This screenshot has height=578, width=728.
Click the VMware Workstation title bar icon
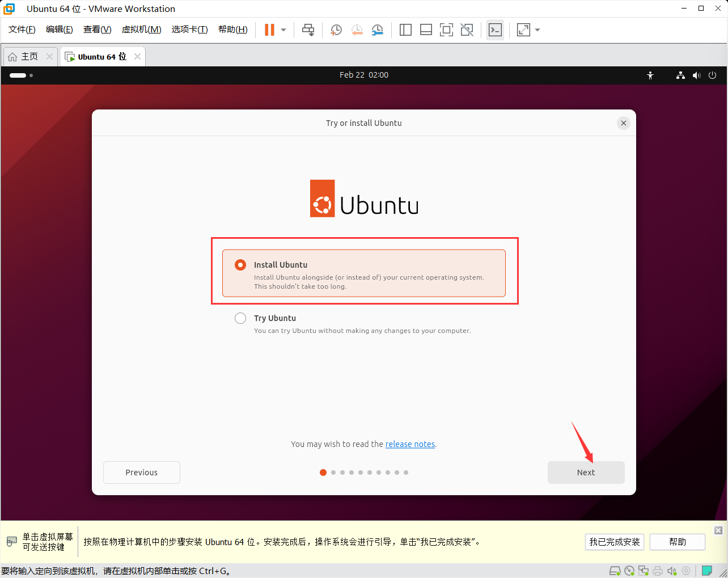click(10, 9)
